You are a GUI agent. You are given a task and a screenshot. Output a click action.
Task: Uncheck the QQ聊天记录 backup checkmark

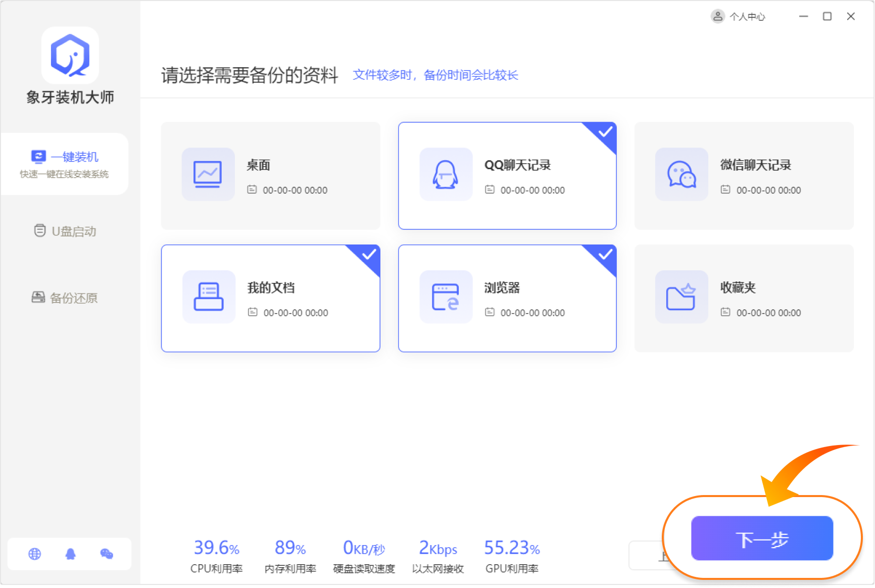(604, 133)
